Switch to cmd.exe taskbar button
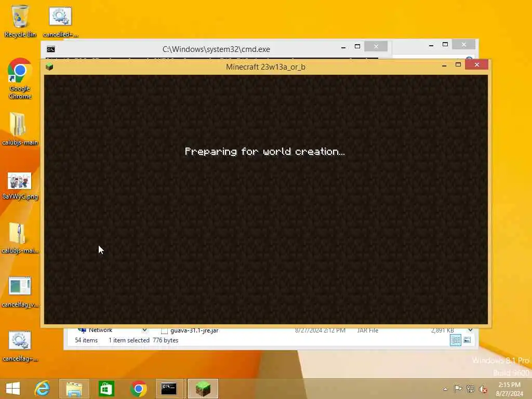The height and width of the screenshot is (399, 532). pyautogui.click(x=169, y=389)
